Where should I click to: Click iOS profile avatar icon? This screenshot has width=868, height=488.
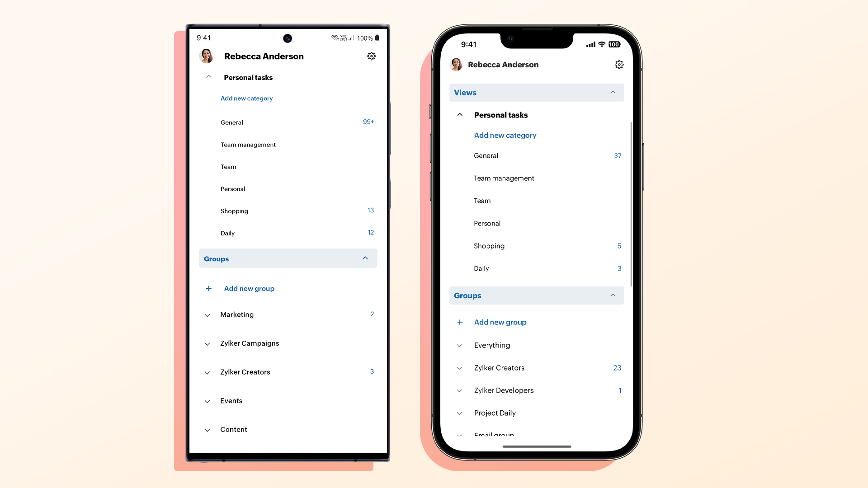click(457, 64)
